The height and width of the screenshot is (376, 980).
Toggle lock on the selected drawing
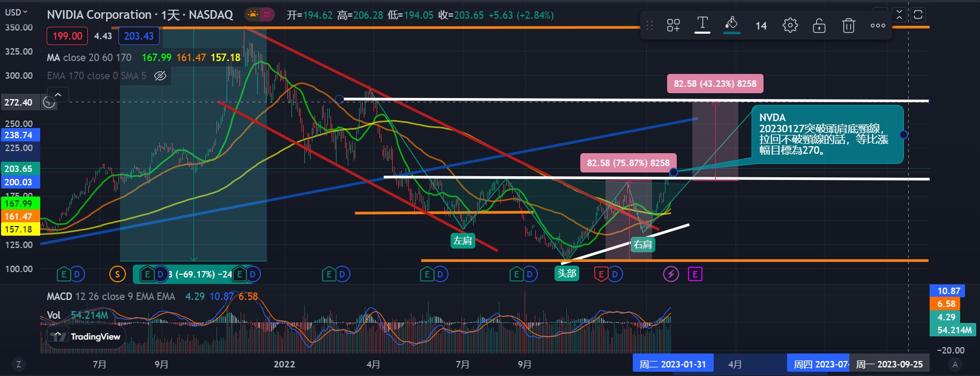(819, 25)
